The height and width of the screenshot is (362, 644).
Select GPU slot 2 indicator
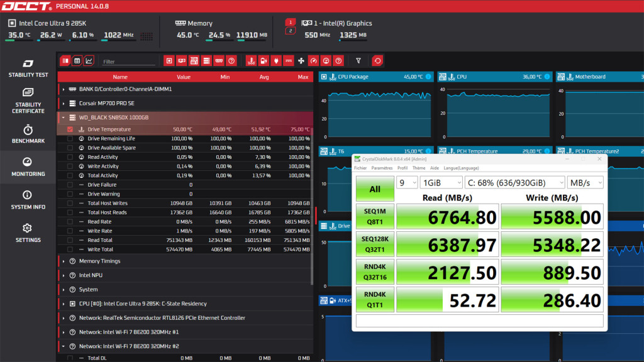[291, 31]
